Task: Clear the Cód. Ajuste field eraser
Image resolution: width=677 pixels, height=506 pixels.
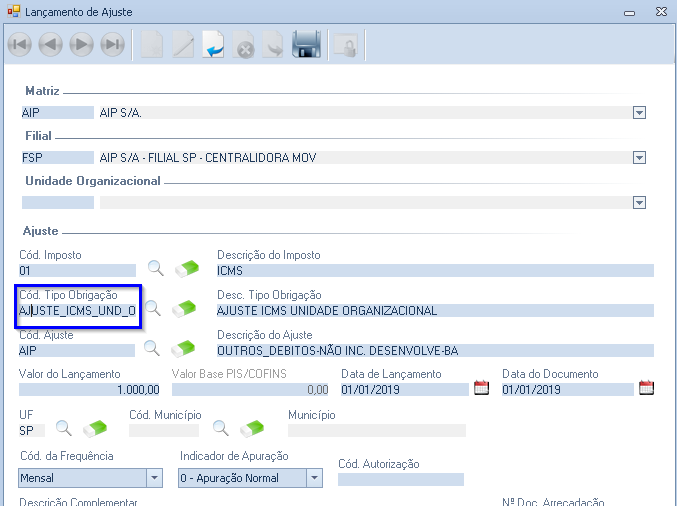Action: 187,349
